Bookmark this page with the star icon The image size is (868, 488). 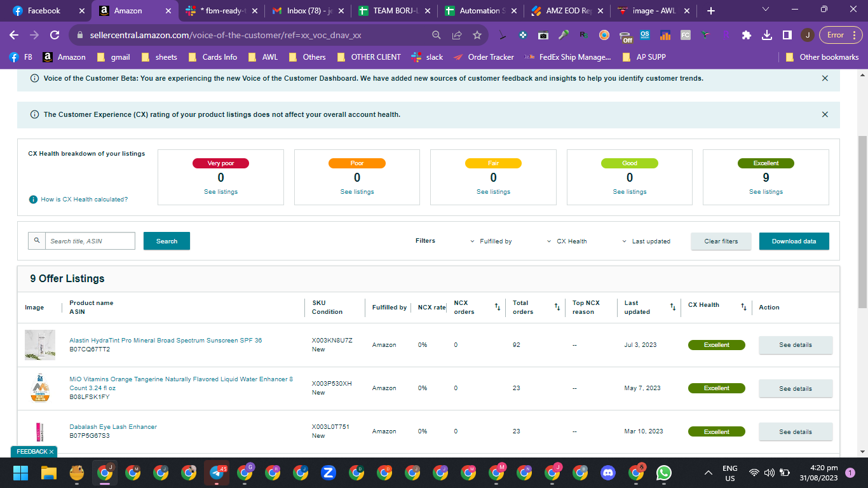(477, 35)
